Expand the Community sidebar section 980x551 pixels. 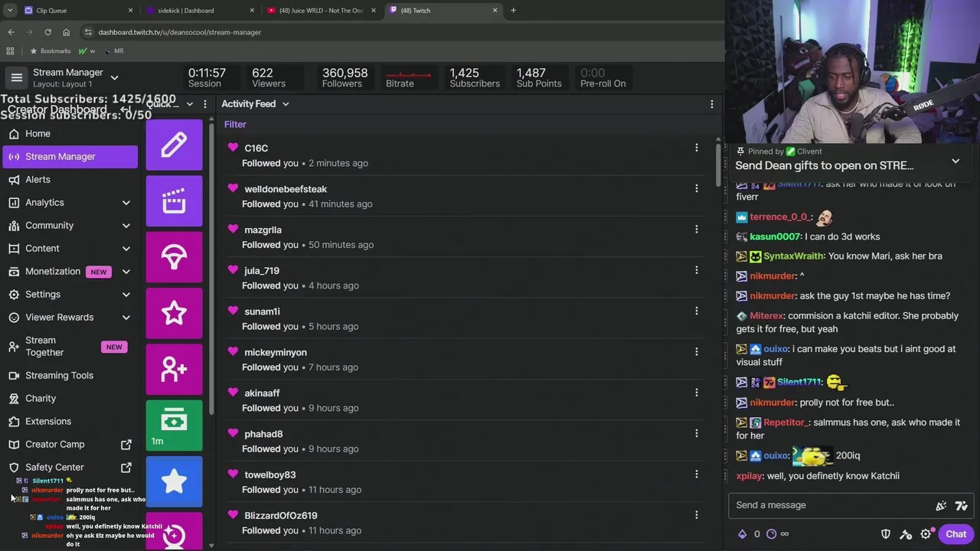click(126, 225)
